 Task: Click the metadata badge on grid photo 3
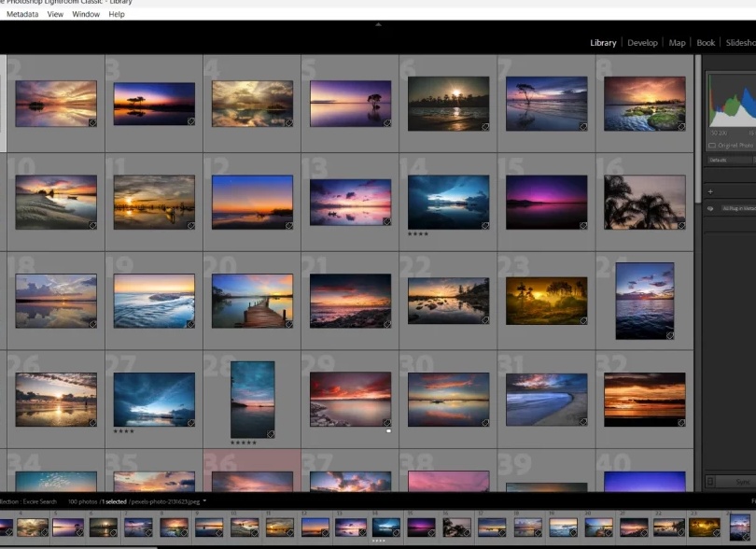point(191,121)
